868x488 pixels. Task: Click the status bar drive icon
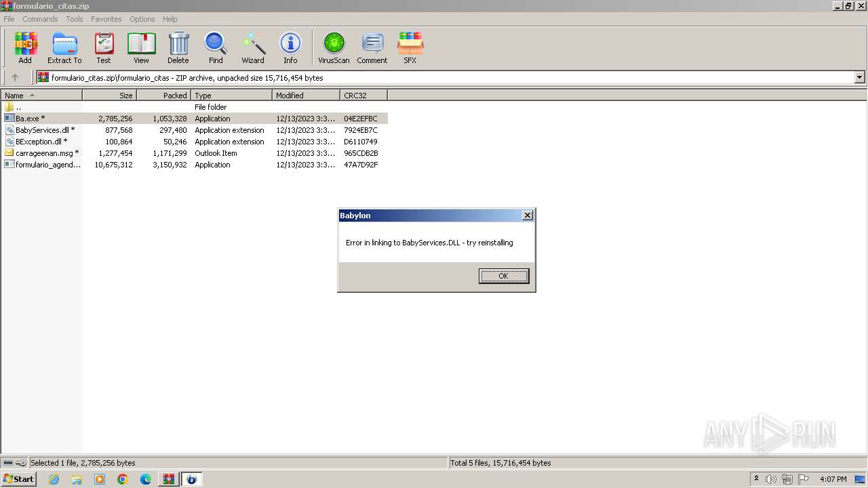click(x=8, y=463)
